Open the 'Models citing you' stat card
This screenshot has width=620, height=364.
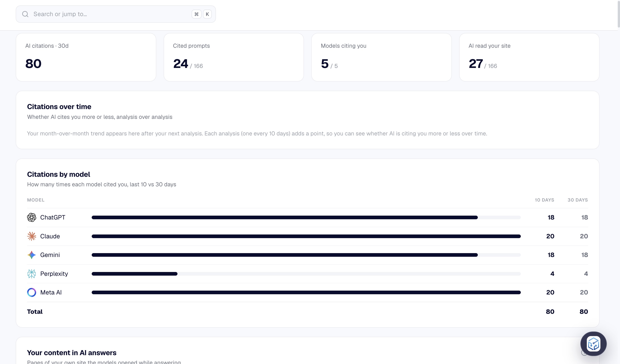coord(381,57)
